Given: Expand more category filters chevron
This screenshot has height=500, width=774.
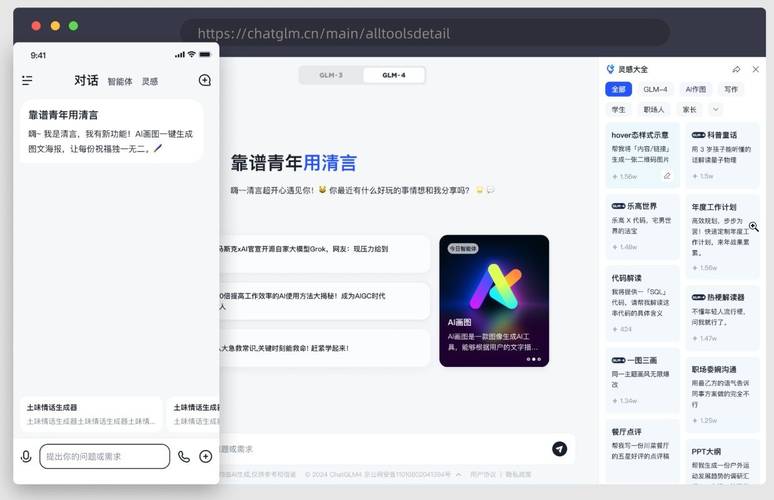Looking at the screenshot, I should click(716, 110).
